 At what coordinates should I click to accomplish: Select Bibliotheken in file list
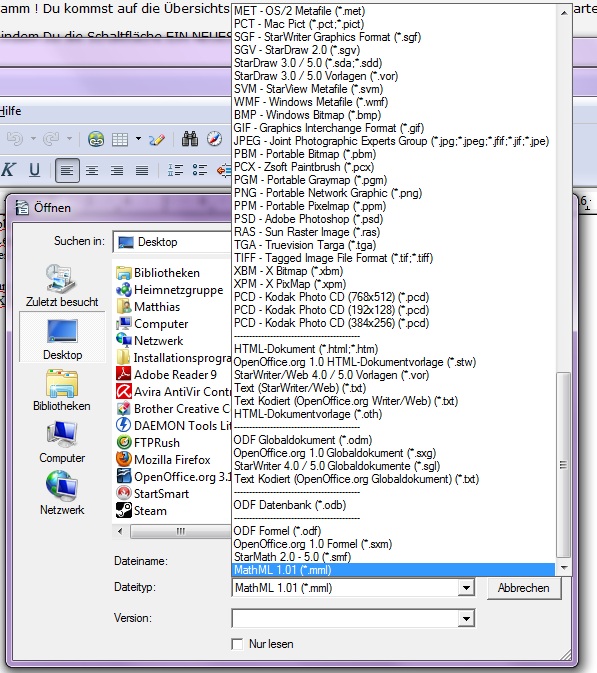(158, 273)
